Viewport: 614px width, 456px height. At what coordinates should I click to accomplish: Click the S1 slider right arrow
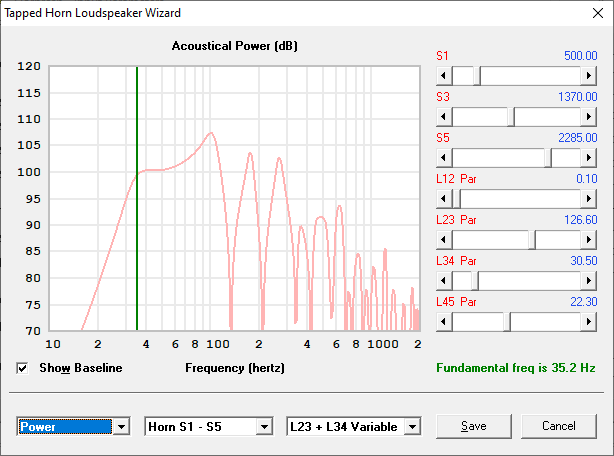click(x=589, y=76)
